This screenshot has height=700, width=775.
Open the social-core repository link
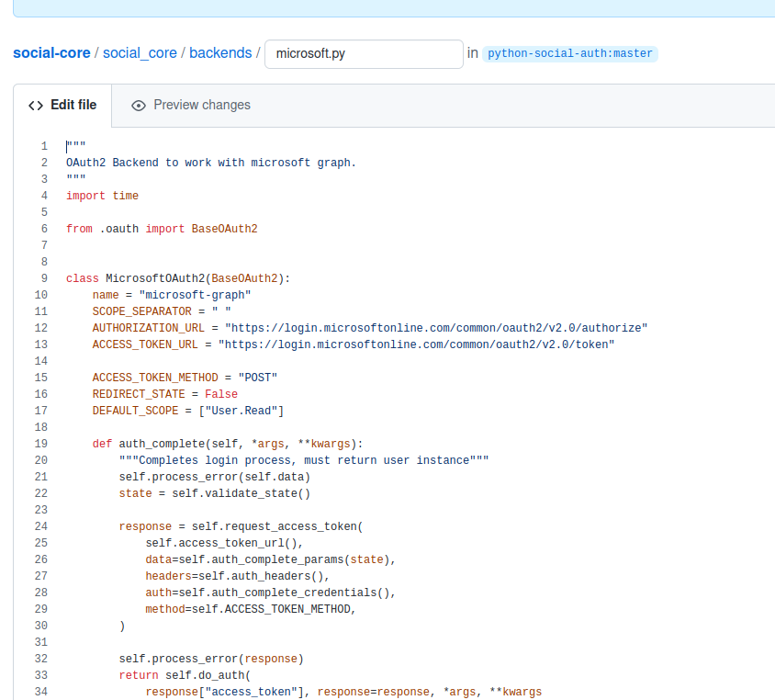coord(51,52)
